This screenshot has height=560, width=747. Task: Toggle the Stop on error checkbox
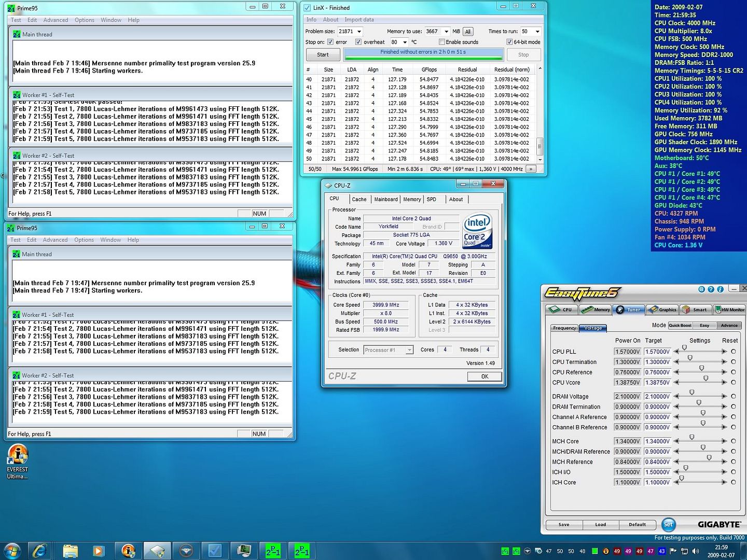(x=330, y=42)
